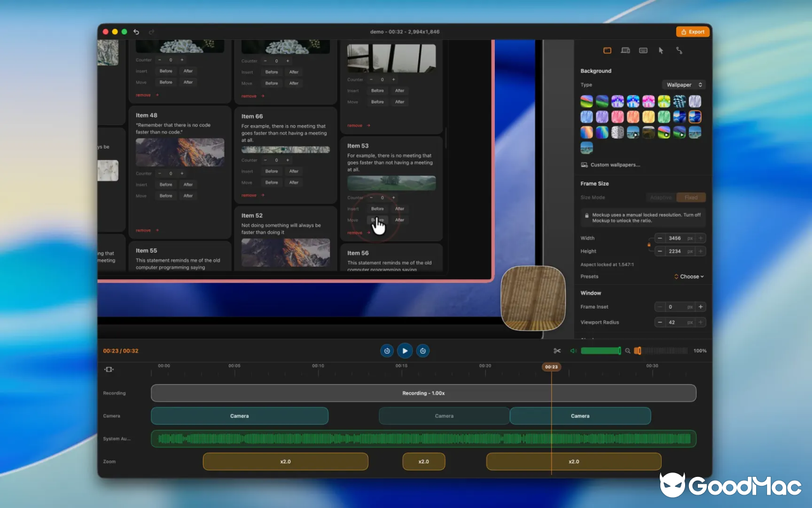Screen dimensions: 812x508
Task: Select the orange scribble wallpaper
Action: (633, 117)
